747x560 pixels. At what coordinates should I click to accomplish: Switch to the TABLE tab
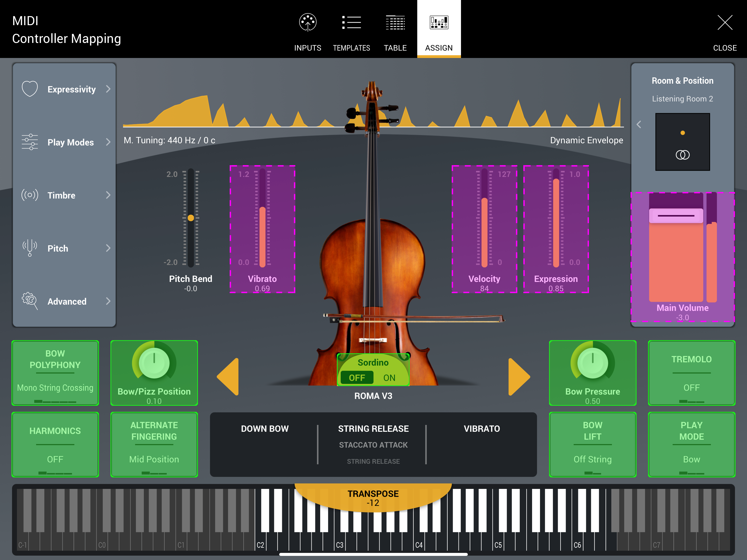pyautogui.click(x=395, y=29)
